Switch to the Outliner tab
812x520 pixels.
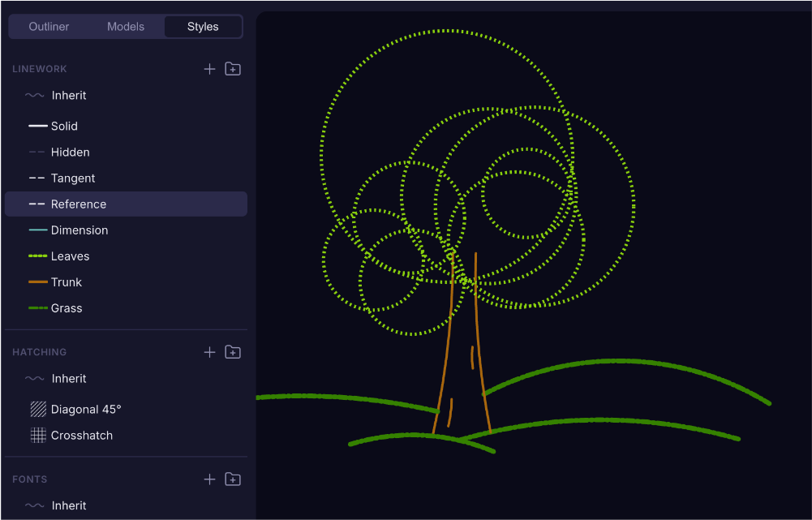[x=49, y=27]
